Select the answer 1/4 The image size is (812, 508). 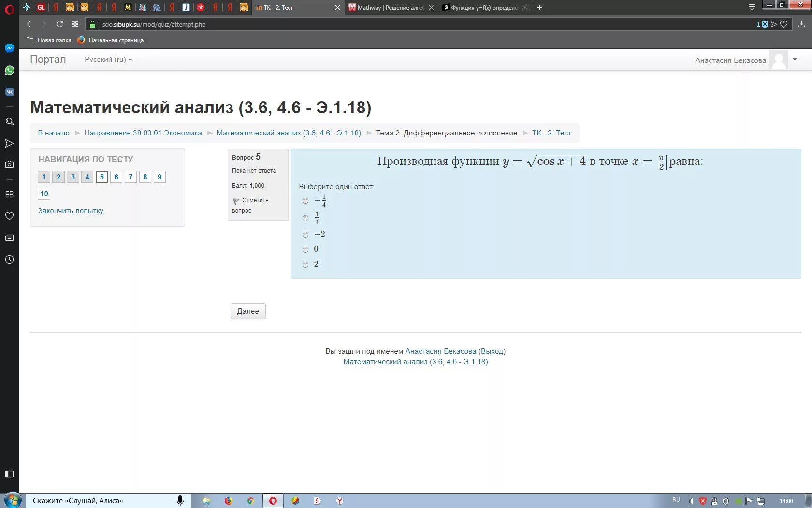click(305, 218)
